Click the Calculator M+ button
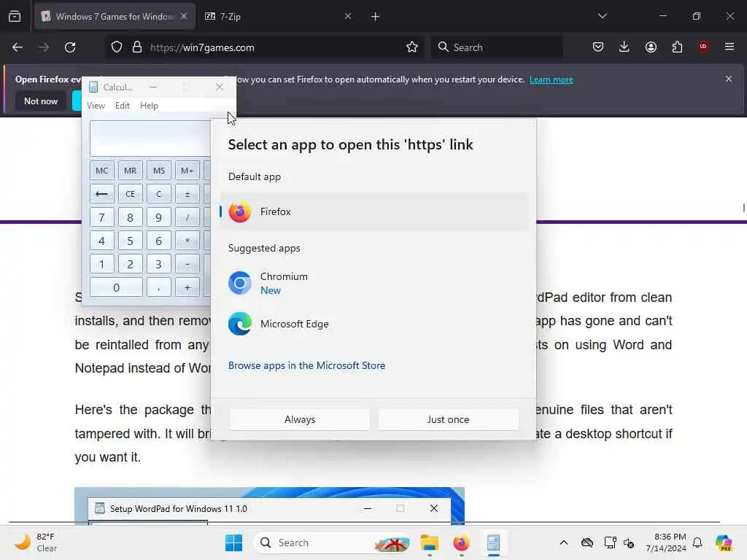The image size is (747, 560). [x=187, y=171]
